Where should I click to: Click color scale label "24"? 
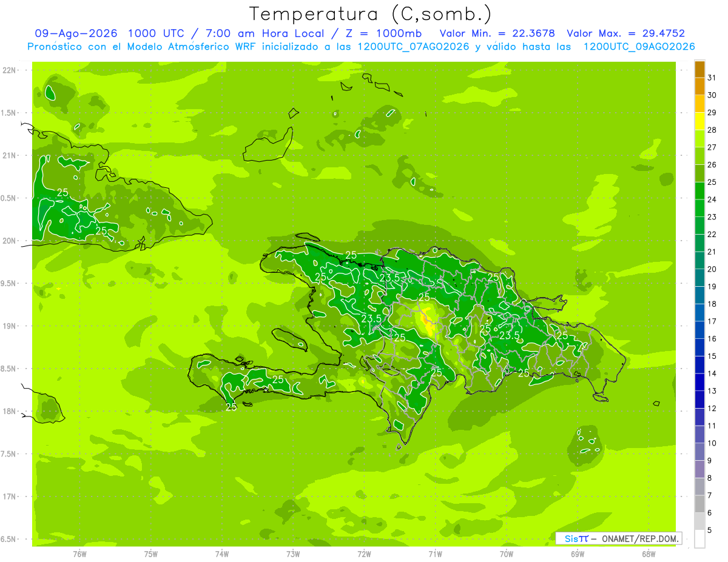coord(712,199)
